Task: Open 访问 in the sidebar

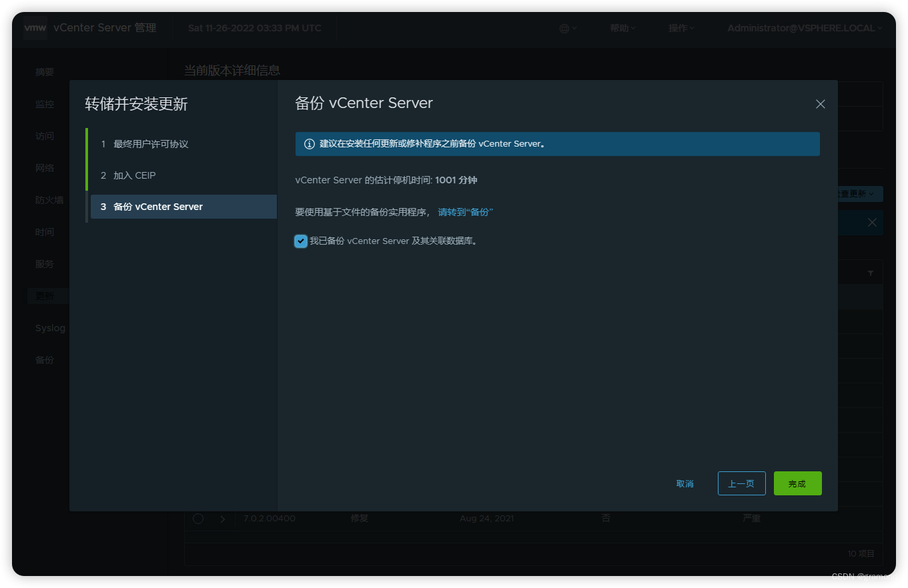Action: coord(45,136)
